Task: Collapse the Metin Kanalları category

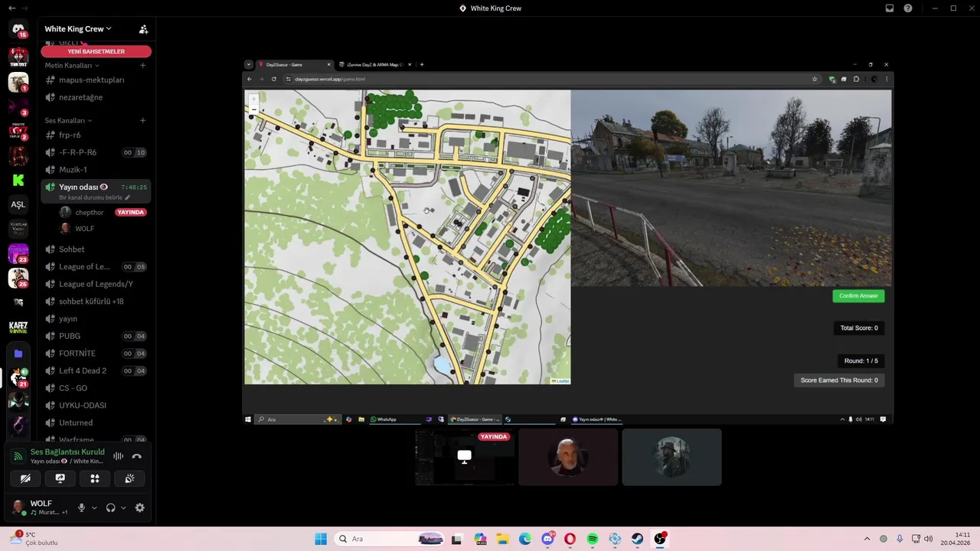Action: point(71,65)
